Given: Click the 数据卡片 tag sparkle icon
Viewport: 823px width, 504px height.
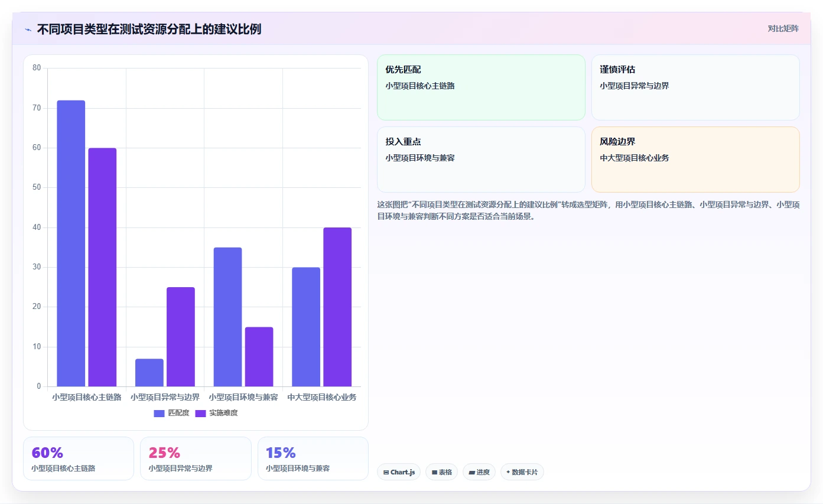Looking at the screenshot, I should [x=508, y=472].
